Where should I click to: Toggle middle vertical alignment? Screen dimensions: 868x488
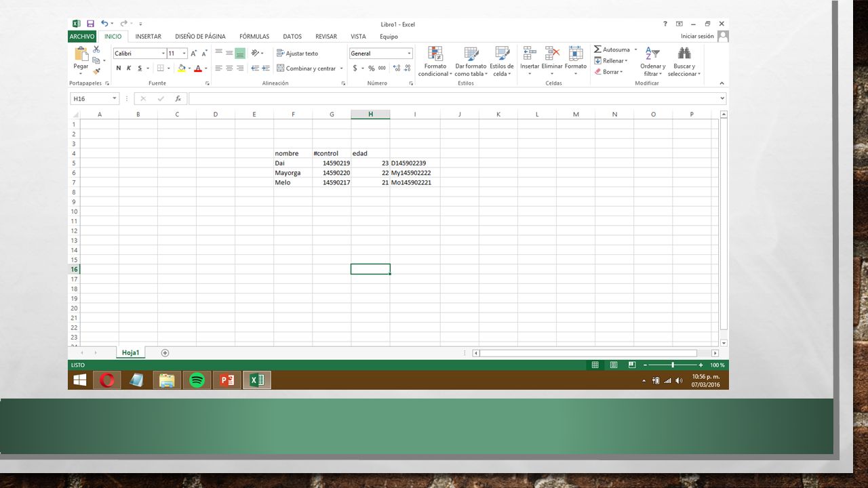tap(229, 53)
